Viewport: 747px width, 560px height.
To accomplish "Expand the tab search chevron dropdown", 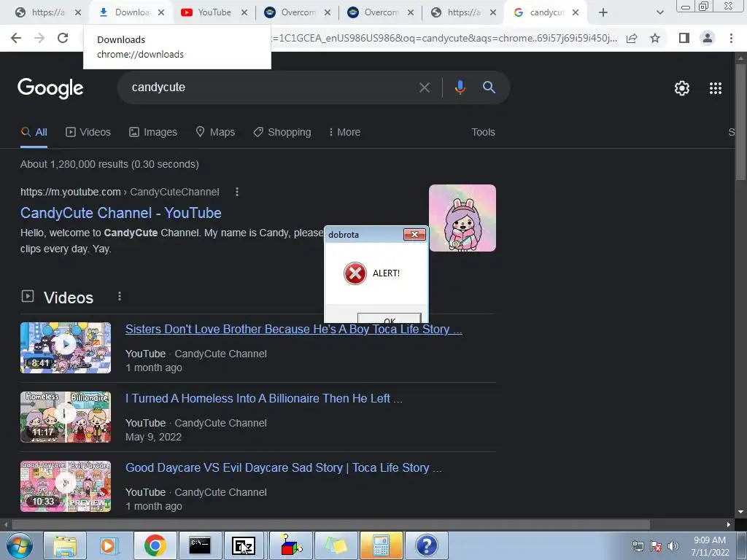I will click(x=659, y=13).
